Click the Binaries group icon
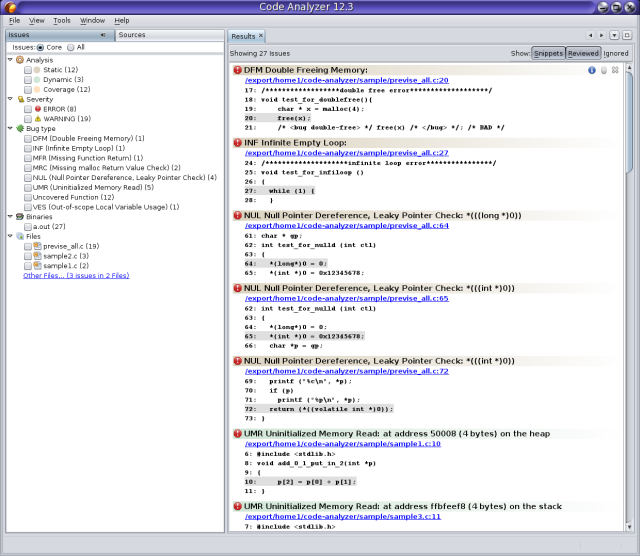 click(x=20, y=217)
